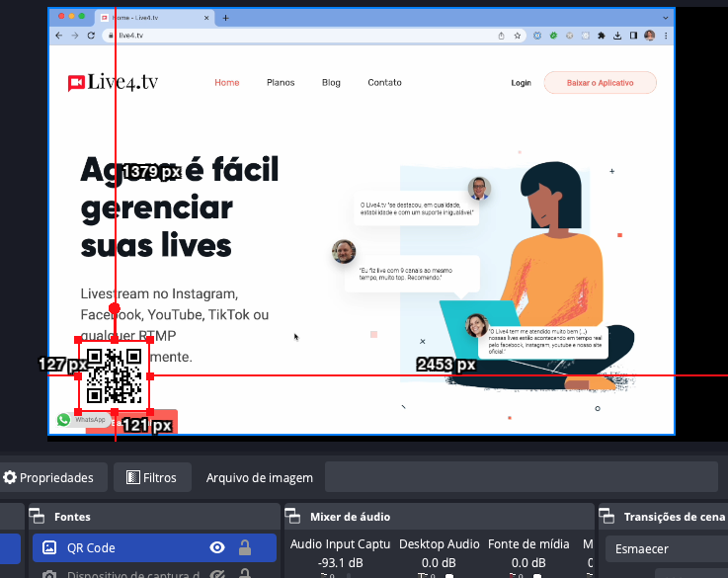Reload the live4.tv page
Image resolution: width=728 pixels, height=578 pixels.
coord(91,36)
